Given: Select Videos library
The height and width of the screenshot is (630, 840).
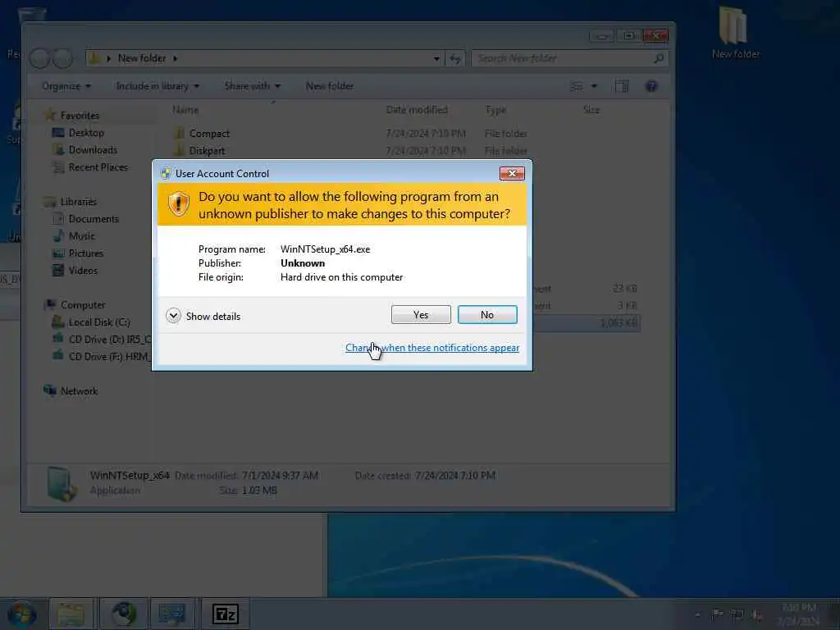Looking at the screenshot, I should point(83,271).
